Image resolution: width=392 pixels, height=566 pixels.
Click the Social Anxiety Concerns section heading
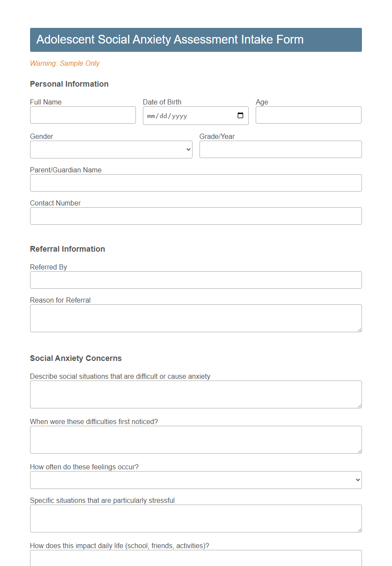point(76,358)
